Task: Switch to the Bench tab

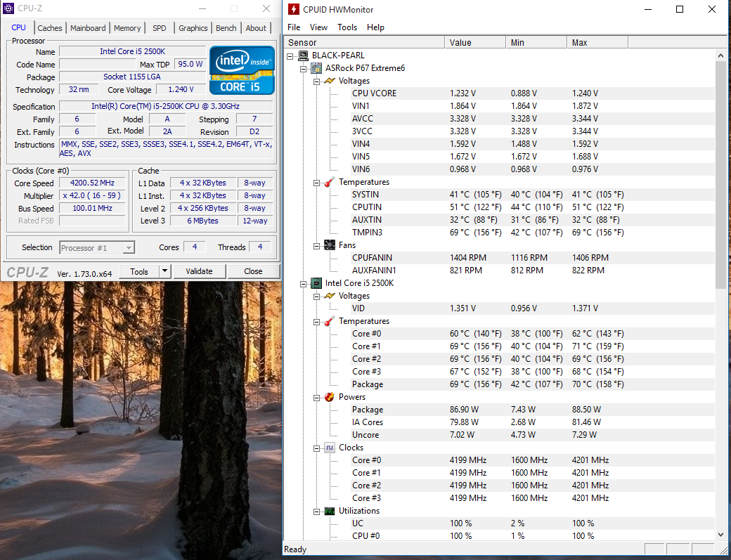Action: tap(226, 28)
